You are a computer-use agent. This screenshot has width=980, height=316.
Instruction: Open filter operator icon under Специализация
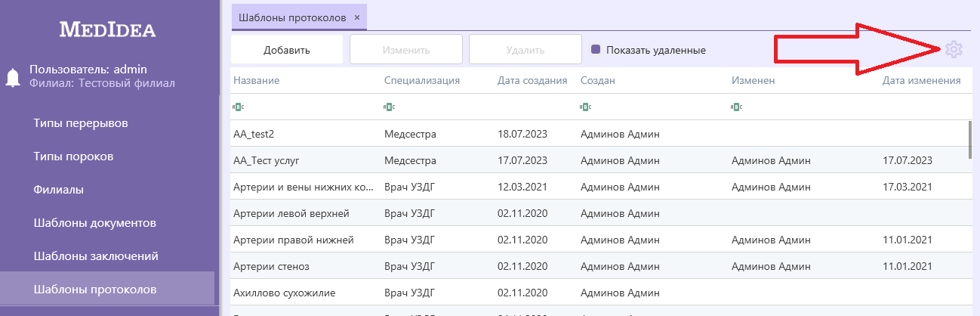click(x=389, y=107)
